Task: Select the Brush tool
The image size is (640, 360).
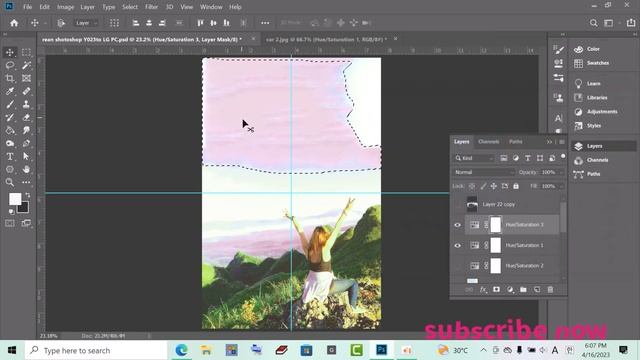Action: click(10, 104)
